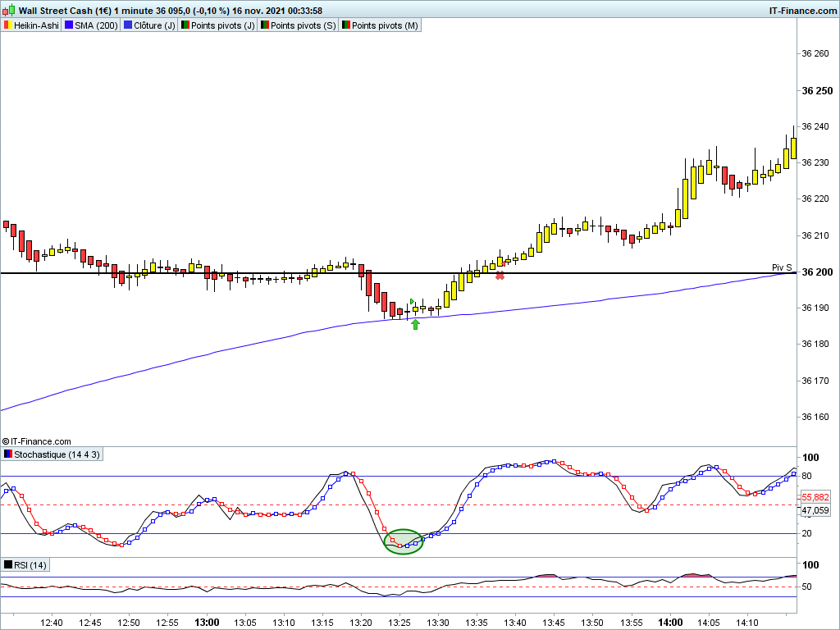Click the 36 160 price axis label

[815, 417]
